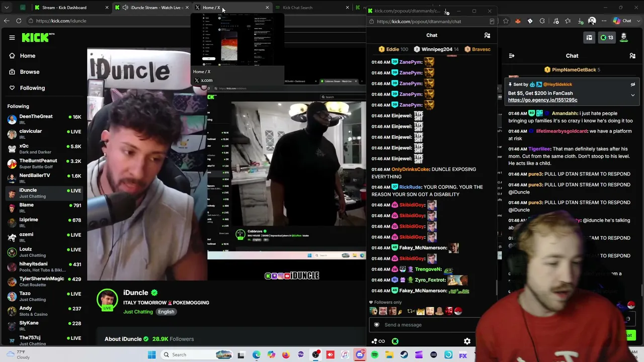Screen dimensions: 644x362
Task: Open chat users icon in main chat
Action: click(x=632, y=56)
